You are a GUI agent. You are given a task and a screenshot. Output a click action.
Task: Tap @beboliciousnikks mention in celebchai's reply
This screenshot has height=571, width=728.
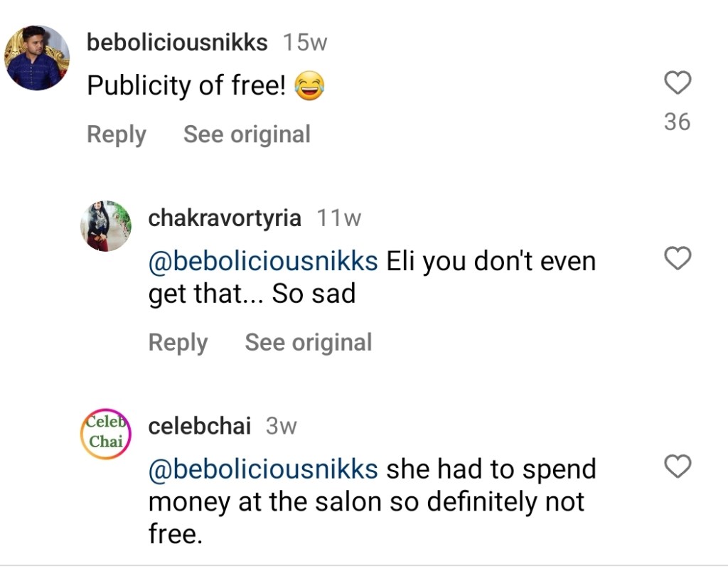[263, 469]
